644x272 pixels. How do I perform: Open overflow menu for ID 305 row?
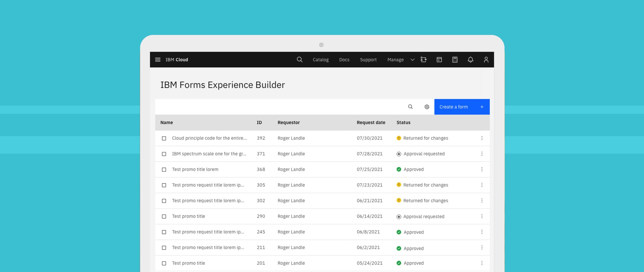[x=482, y=185]
